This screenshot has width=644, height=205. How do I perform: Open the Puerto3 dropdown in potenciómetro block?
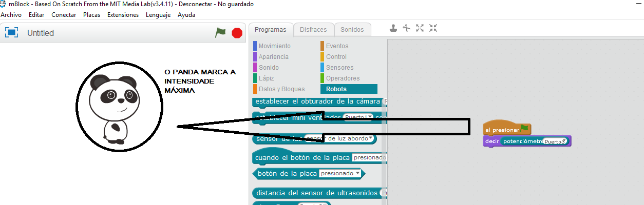[x=556, y=141]
